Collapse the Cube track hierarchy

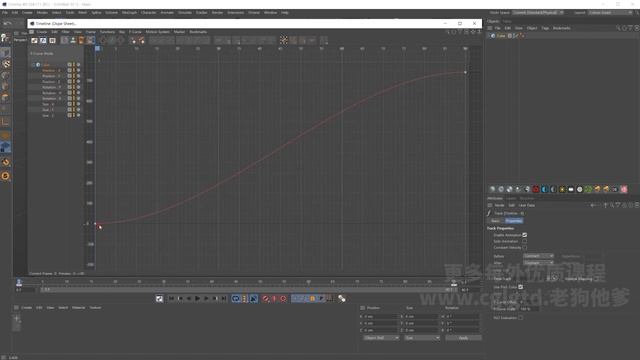[33, 64]
